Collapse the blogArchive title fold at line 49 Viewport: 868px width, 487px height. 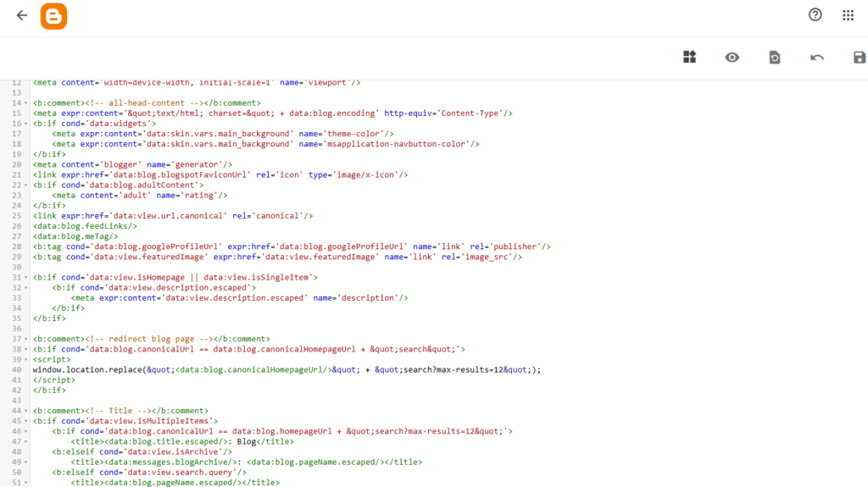coord(26,462)
